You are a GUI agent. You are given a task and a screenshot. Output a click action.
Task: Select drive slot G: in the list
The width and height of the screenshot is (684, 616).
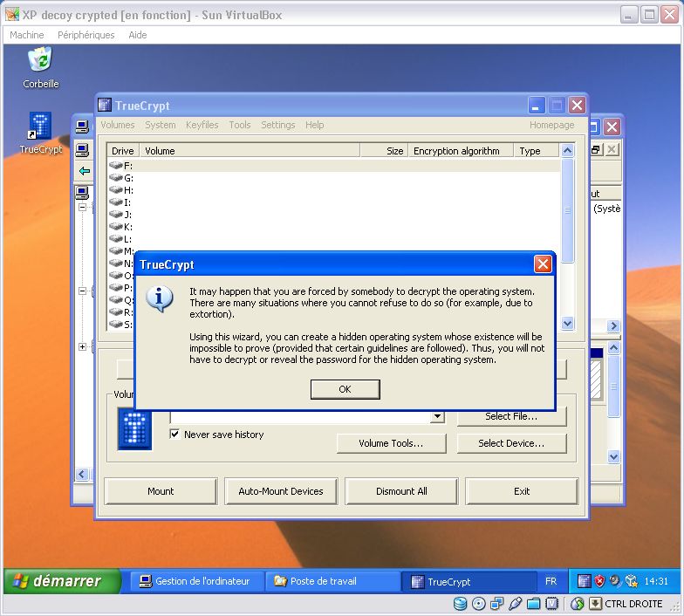coord(334,178)
